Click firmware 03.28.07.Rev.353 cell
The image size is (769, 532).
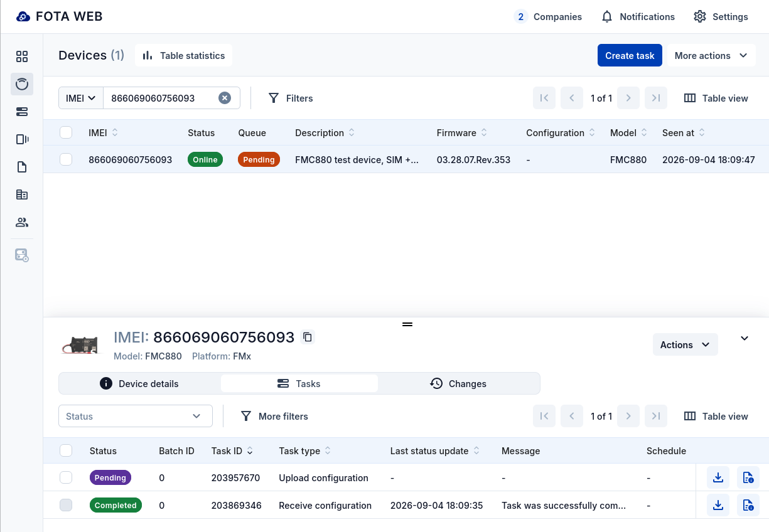click(473, 159)
